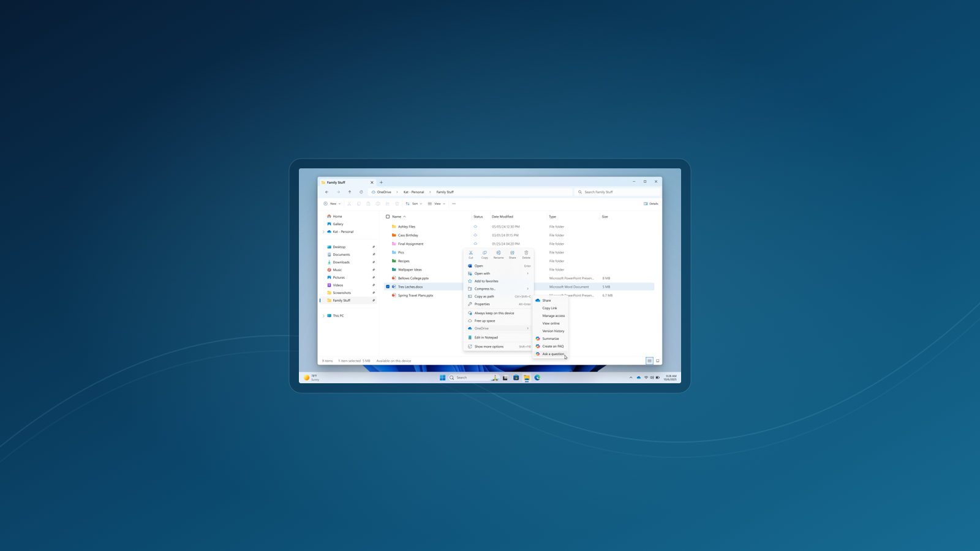Select Gallery in the navigation pane
This screenshot has width=980, height=551.
[338, 224]
